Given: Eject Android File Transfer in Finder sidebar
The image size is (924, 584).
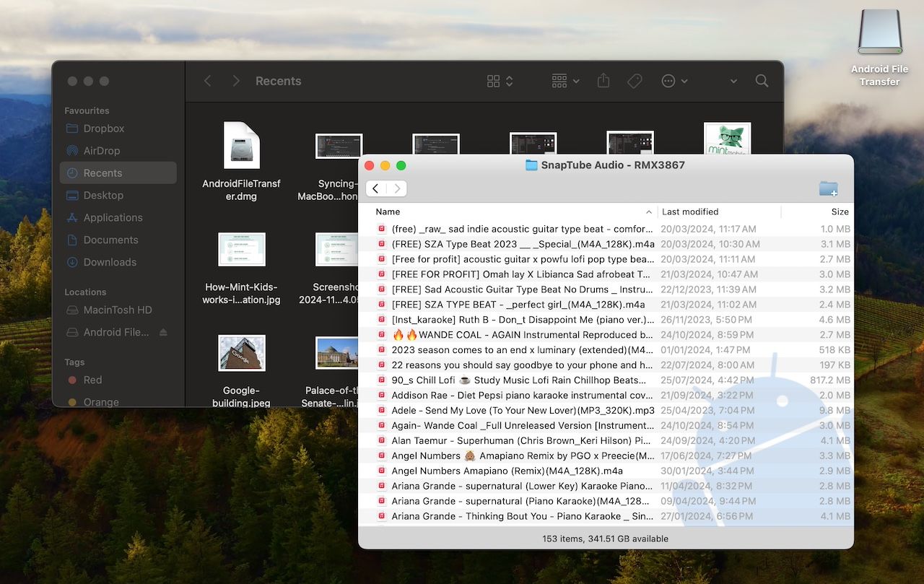Looking at the screenshot, I should click(x=163, y=332).
